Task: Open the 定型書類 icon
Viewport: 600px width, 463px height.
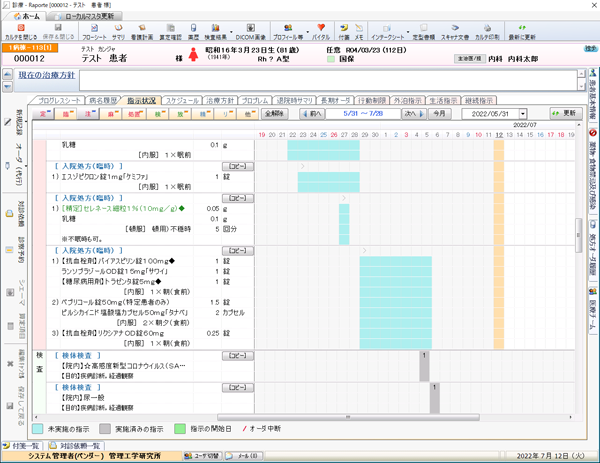Action: [424, 31]
